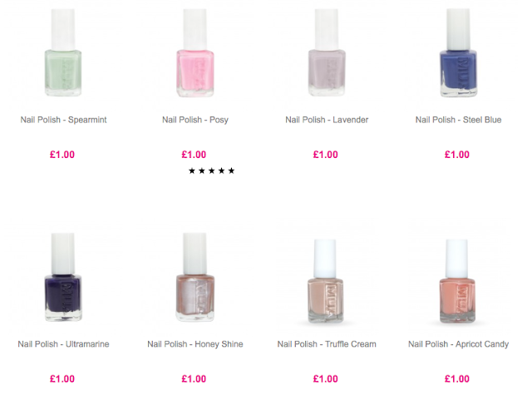
Task: Click the Nail Polish - Spearmint title
Action: 63,120
